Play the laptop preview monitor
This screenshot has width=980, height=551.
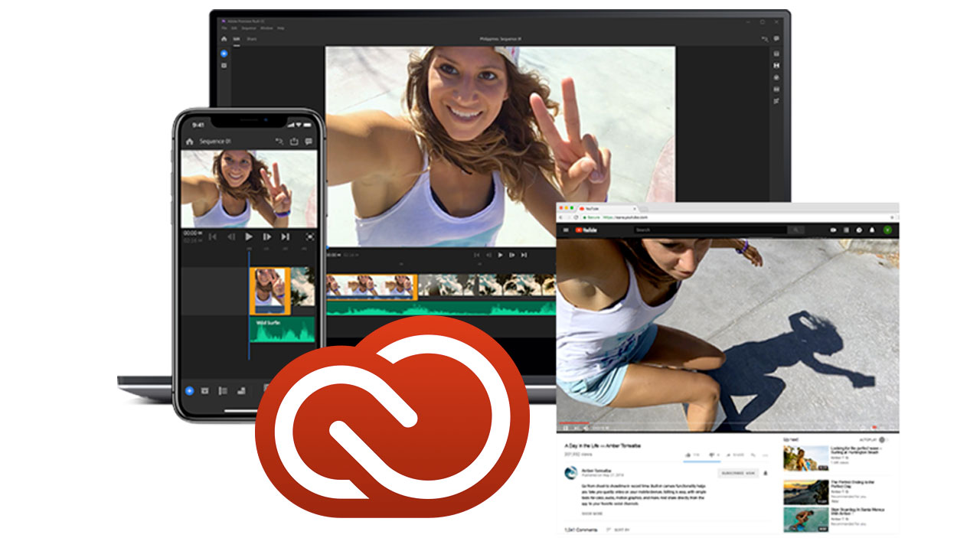click(x=500, y=255)
